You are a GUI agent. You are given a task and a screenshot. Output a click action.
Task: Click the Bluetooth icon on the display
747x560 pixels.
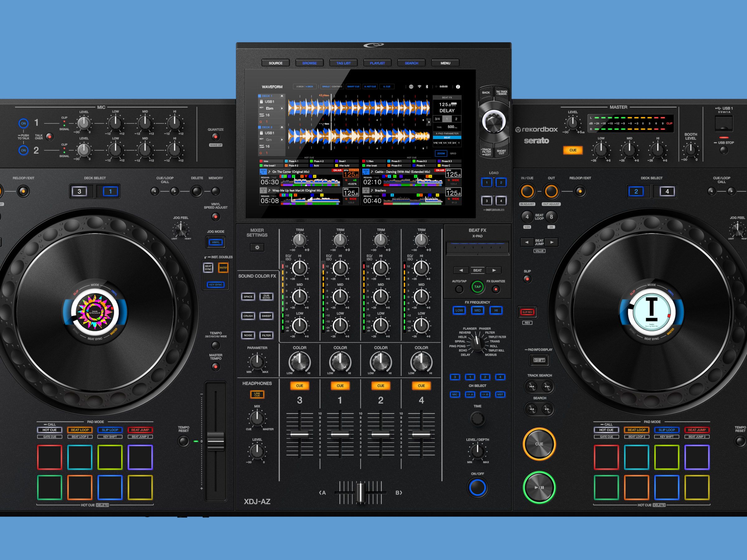[x=427, y=87]
